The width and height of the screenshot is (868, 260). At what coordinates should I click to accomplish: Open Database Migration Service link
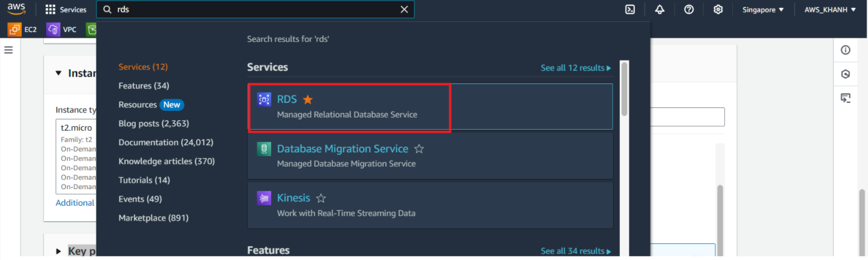click(342, 149)
